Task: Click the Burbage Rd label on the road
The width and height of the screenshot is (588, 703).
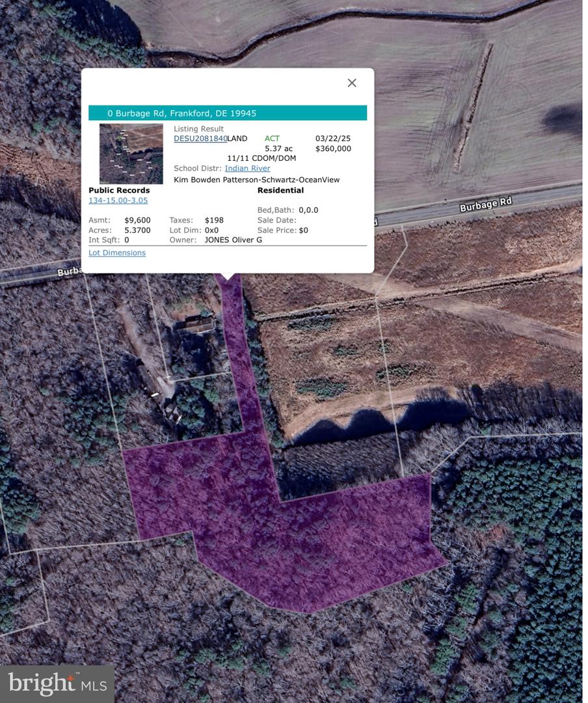Action: [485, 204]
